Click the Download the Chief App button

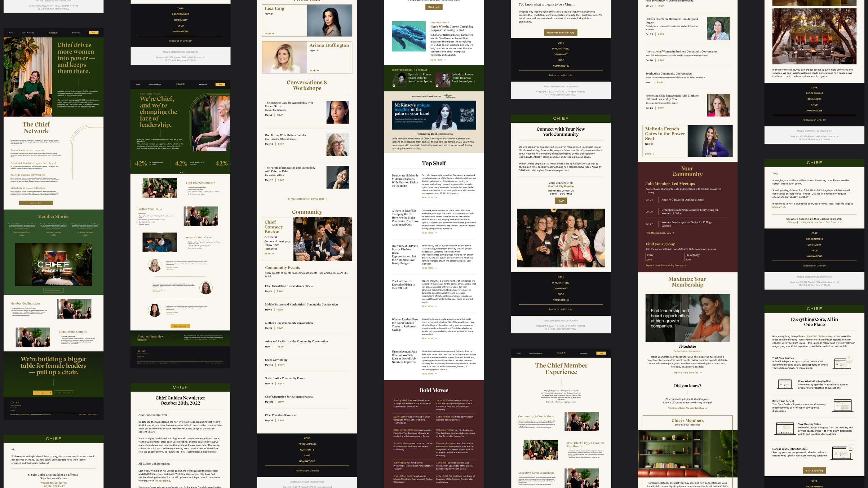point(560,32)
